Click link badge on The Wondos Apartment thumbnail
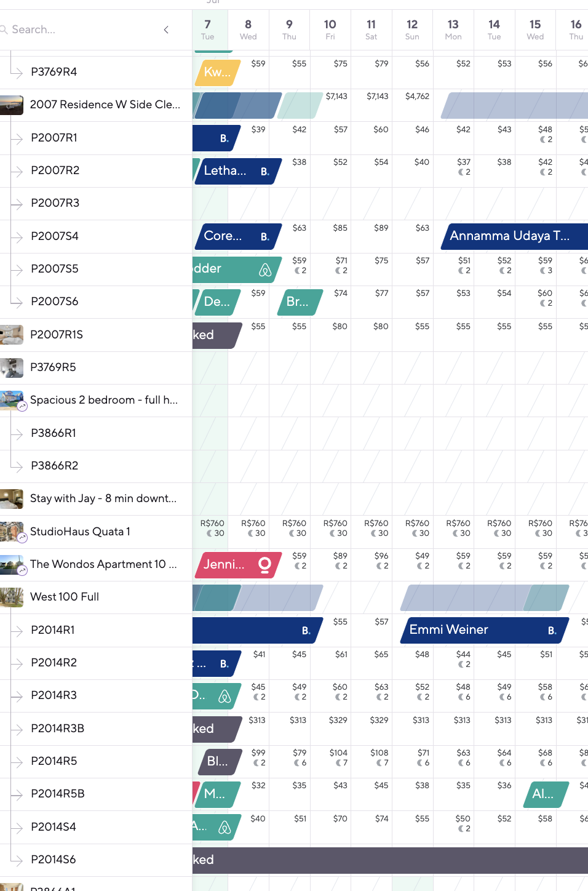Image resolution: width=588 pixels, height=891 pixels. coord(22,570)
